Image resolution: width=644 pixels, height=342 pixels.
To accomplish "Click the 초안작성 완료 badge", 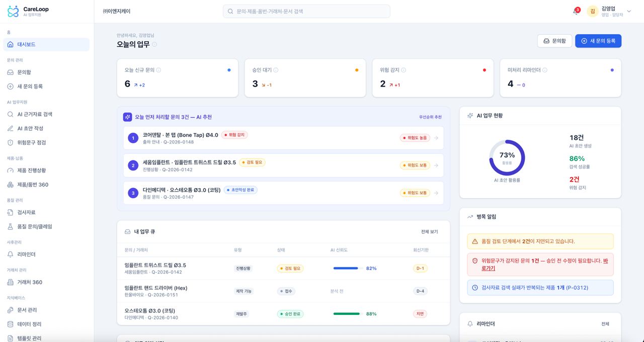I will point(240,190).
